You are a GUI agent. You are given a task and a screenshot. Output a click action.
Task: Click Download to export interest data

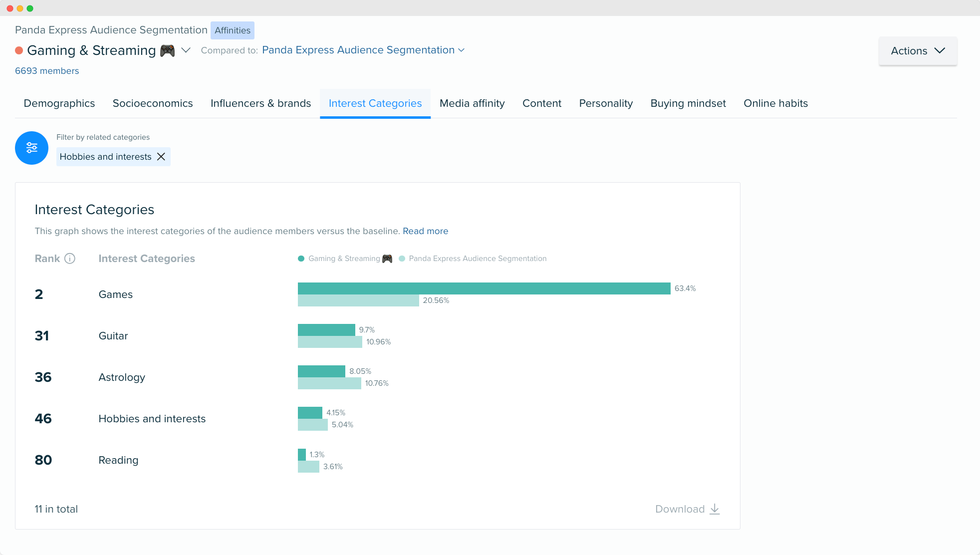point(687,509)
